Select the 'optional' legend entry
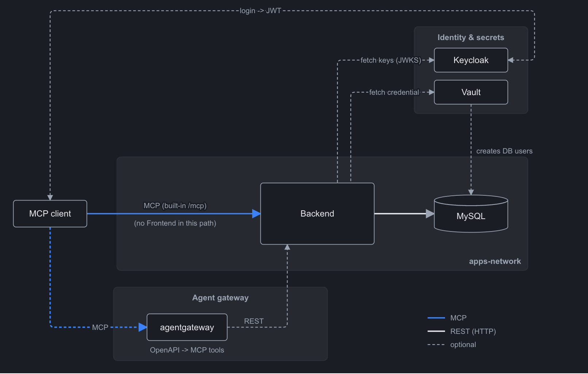 [x=463, y=344]
